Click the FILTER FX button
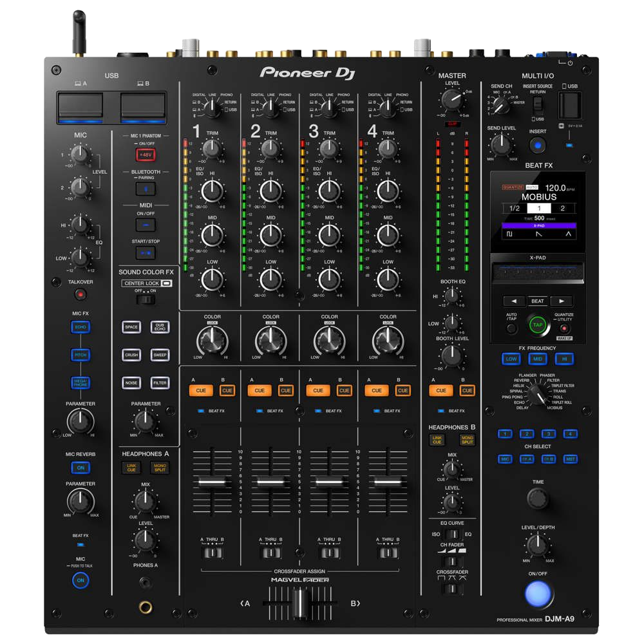Image resolution: width=644 pixels, height=644 pixels. click(x=160, y=383)
